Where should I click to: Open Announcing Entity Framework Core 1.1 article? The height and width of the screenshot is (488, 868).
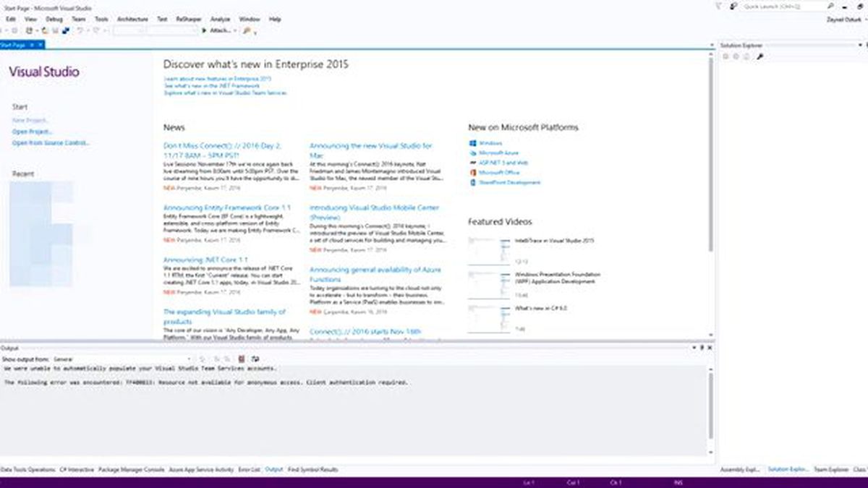(x=227, y=207)
